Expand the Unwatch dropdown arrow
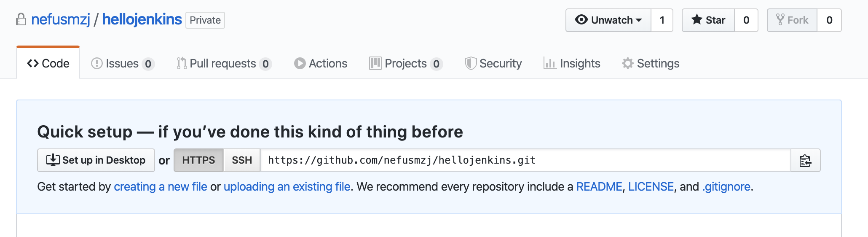 click(x=639, y=20)
